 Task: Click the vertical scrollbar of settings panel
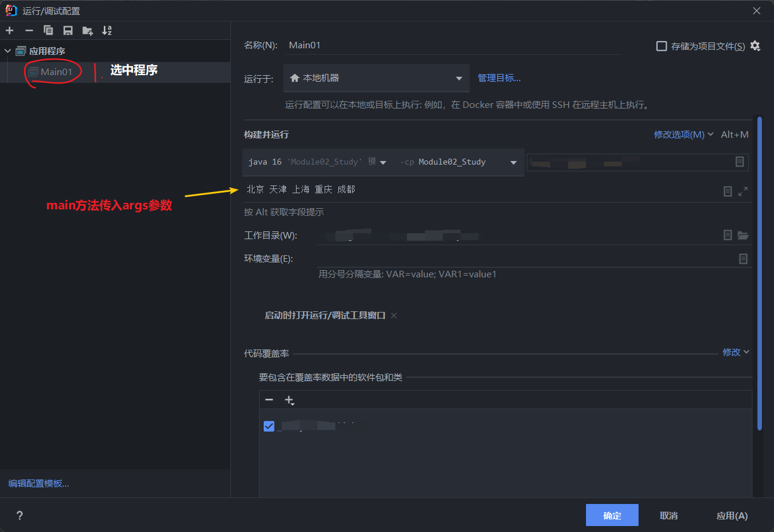coord(760,273)
